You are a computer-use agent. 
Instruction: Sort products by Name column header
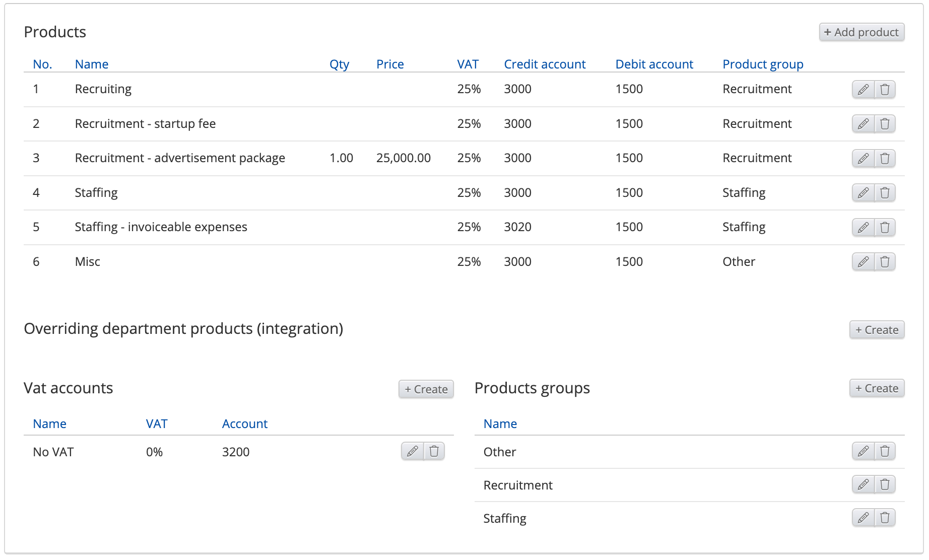tap(92, 64)
